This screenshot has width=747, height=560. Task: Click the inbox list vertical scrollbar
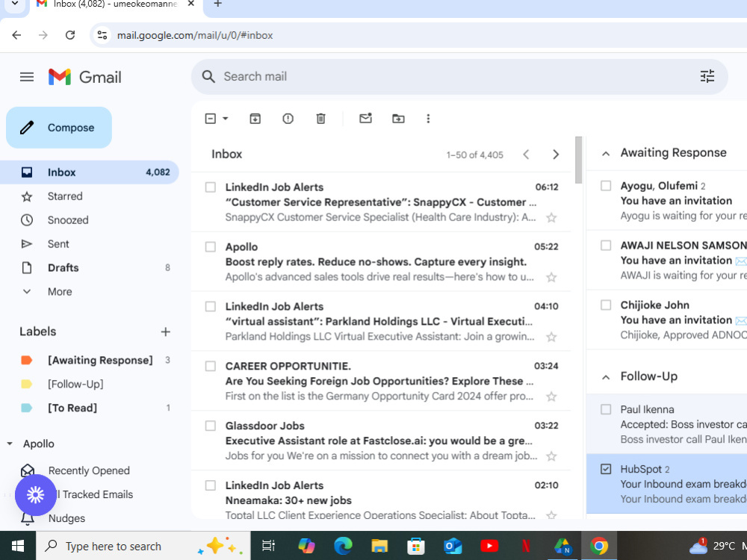tap(578, 160)
